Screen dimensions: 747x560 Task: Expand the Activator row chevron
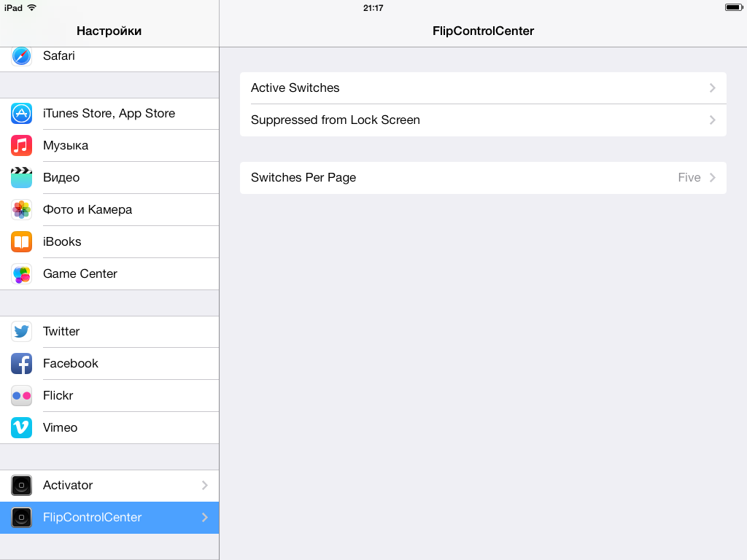click(205, 485)
